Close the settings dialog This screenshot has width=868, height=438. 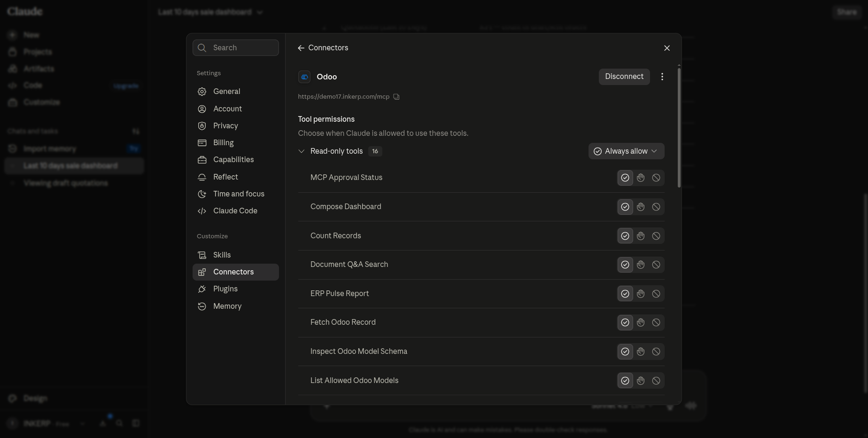click(x=667, y=48)
